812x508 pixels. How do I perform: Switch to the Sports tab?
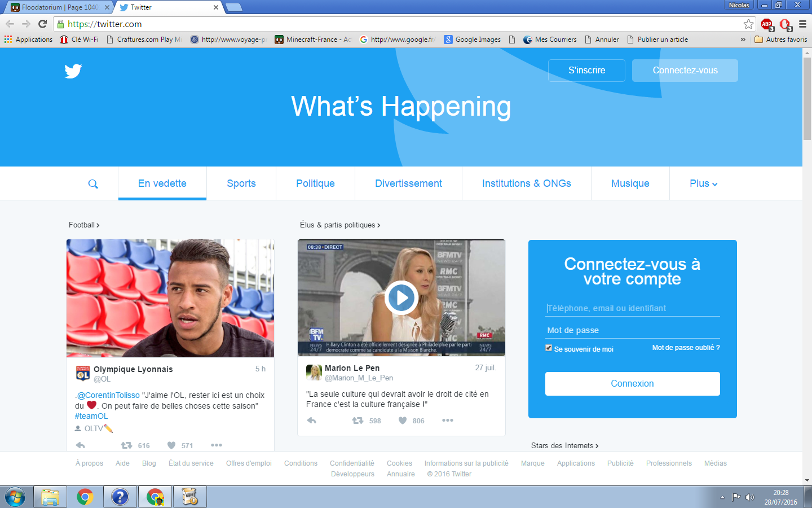click(x=241, y=183)
